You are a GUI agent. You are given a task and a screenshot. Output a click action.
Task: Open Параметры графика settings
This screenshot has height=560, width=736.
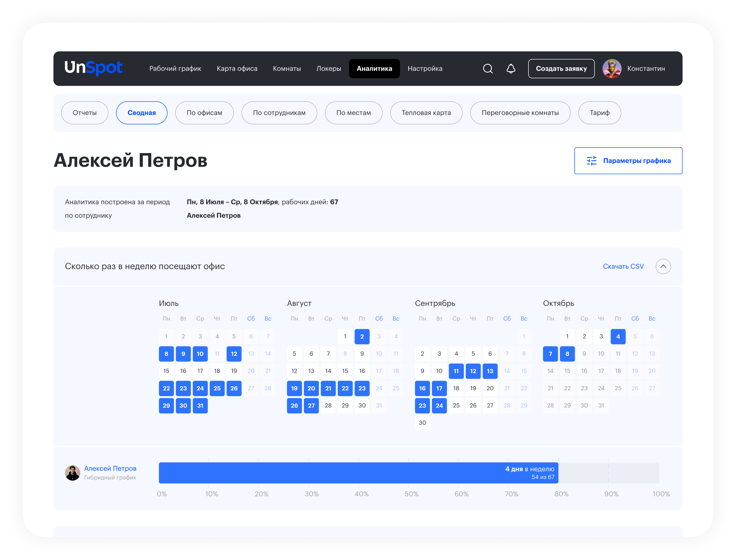pyautogui.click(x=628, y=161)
